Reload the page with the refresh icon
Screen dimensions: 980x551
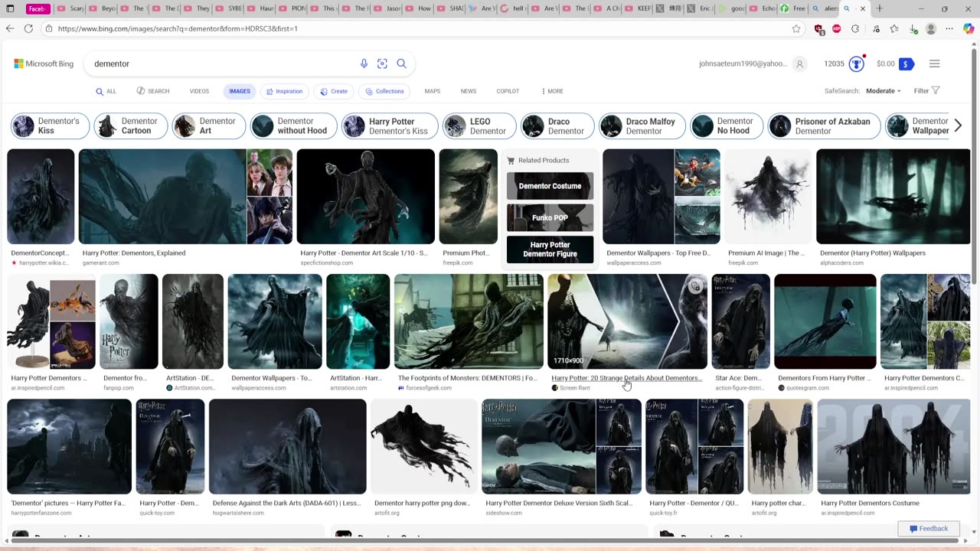coord(28,28)
